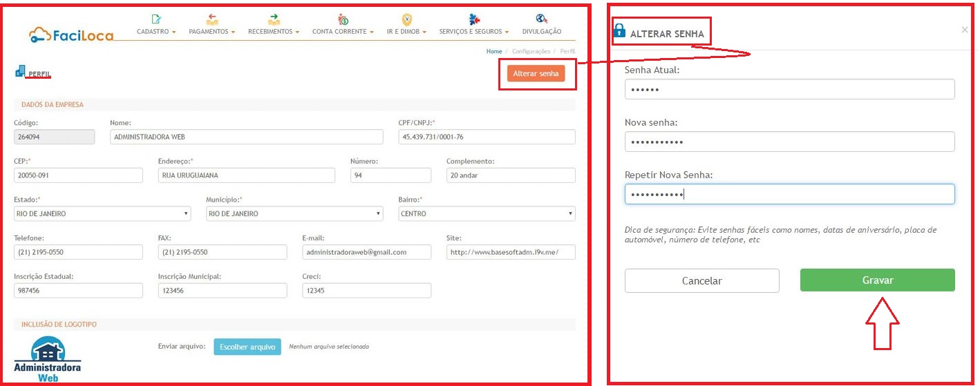Click the Recebimentos icon in navigation bar
Viewport: 980px width, 386px height.
click(x=274, y=19)
